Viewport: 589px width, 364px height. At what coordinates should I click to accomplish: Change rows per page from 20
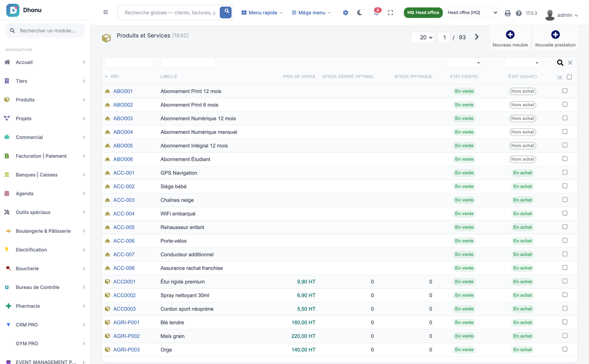423,37
